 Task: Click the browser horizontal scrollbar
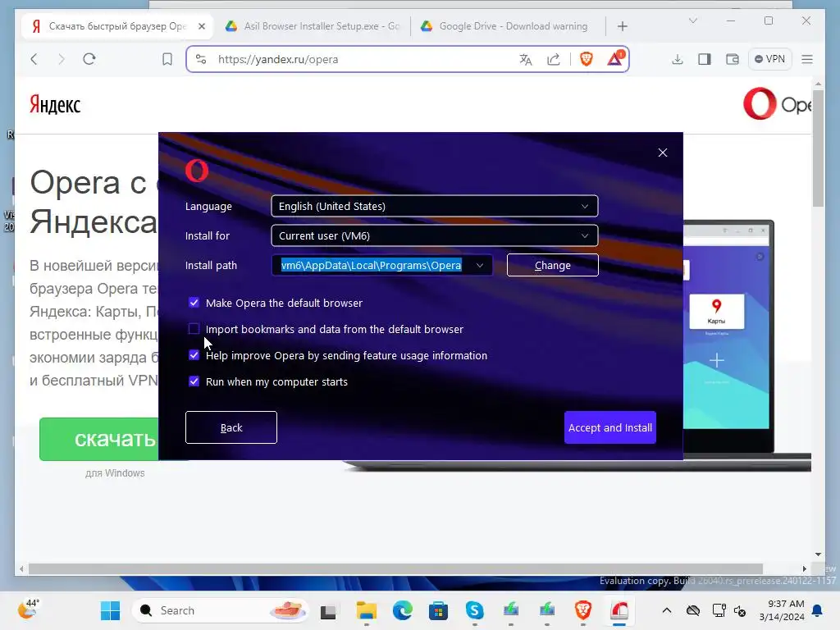395,569
